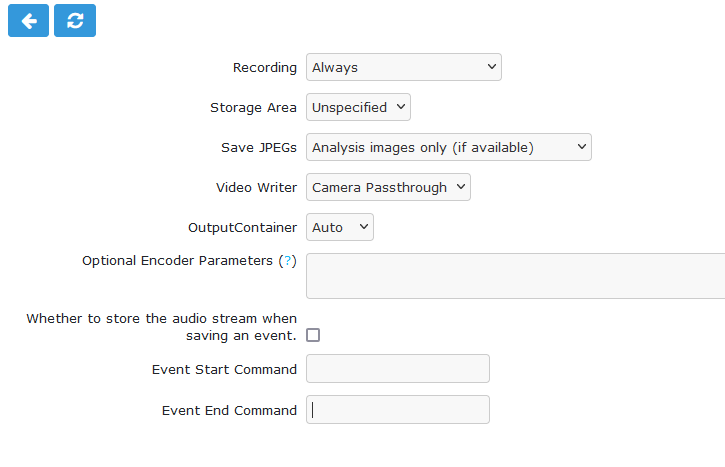This screenshot has width=725, height=467.
Task: Click the Video Writer label text
Action: pyautogui.click(x=257, y=187)
